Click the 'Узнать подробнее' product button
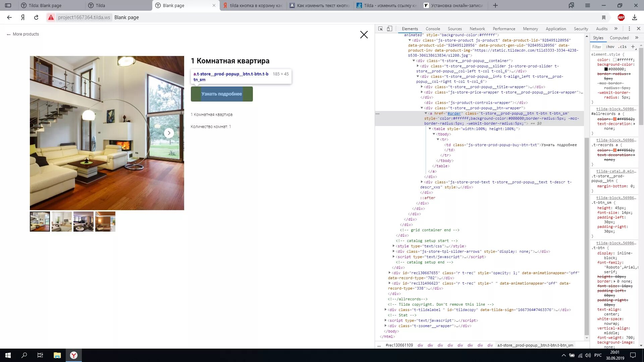 (x=222, y=94)
